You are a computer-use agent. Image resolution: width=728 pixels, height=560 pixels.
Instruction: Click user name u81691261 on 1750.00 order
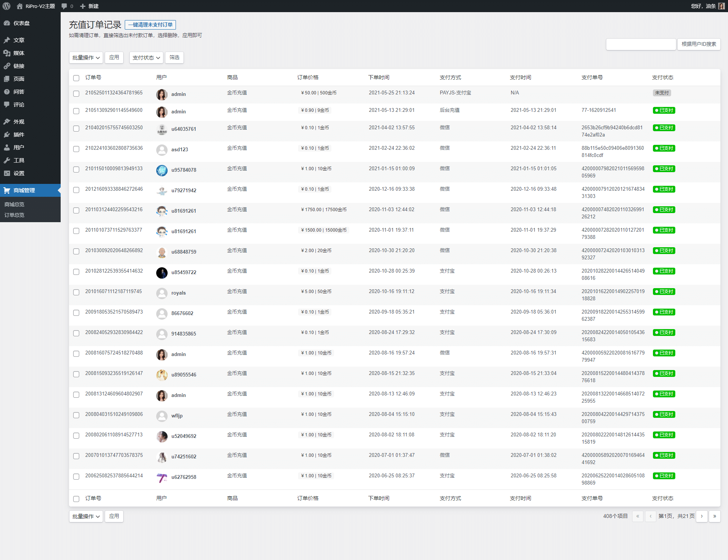[x=184, y=211]
